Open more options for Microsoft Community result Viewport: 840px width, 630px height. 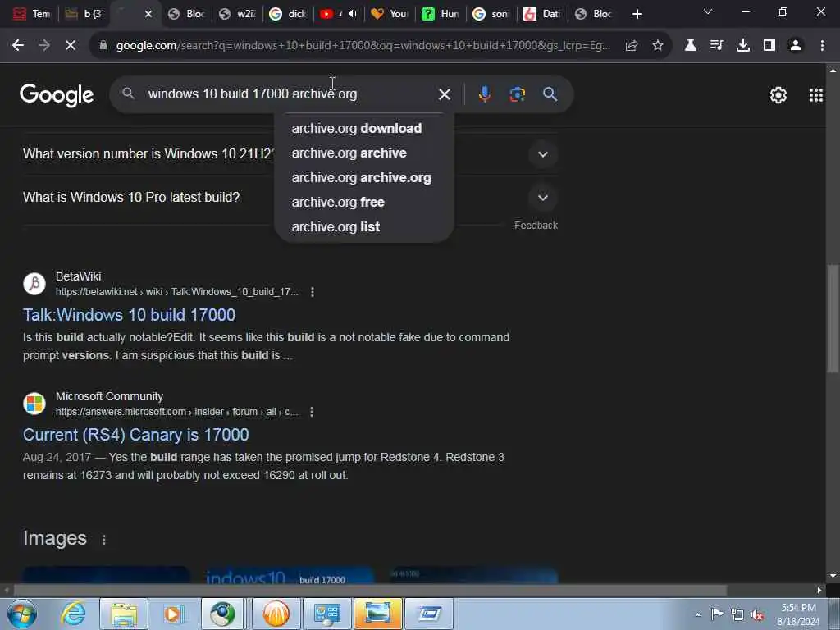click(x=312, y=412)
